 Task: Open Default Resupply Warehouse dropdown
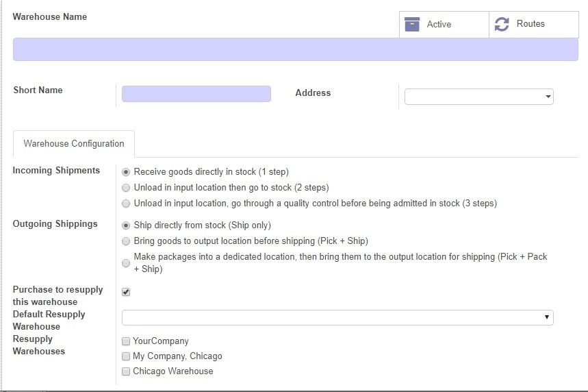(337, 318)
